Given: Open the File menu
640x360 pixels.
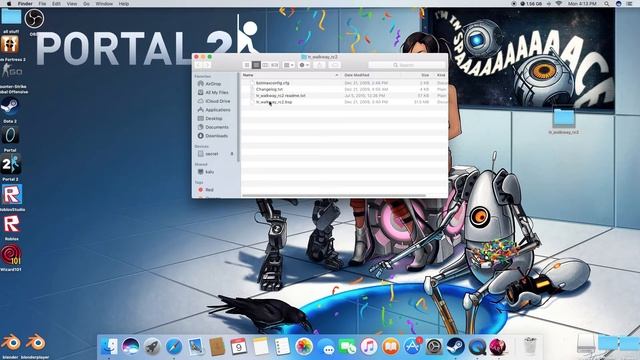Looking at the screenshot, I should tap(42, 4).
